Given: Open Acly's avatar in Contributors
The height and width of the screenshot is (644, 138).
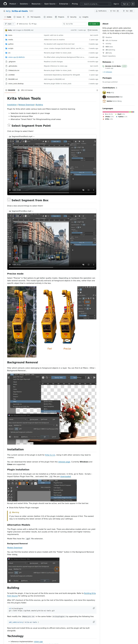Looking at the screenshot, I should [104, 93].
